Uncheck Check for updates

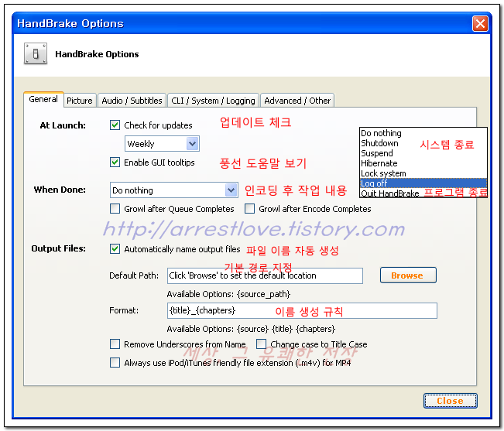coord(115,125)
